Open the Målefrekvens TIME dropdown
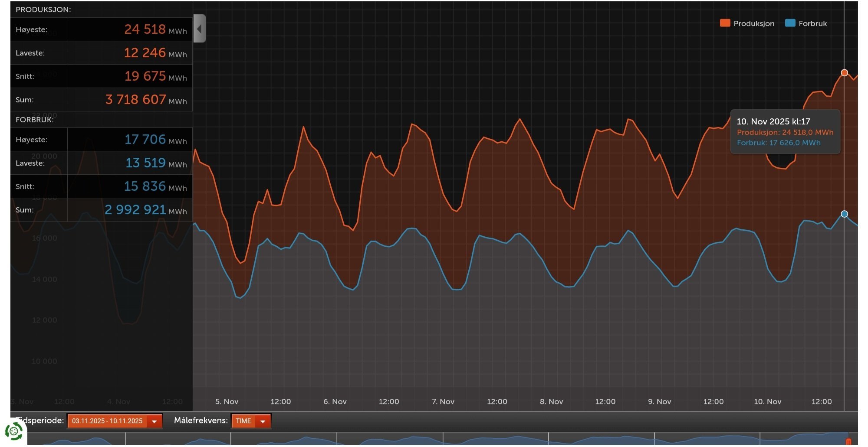 (251, 421)
